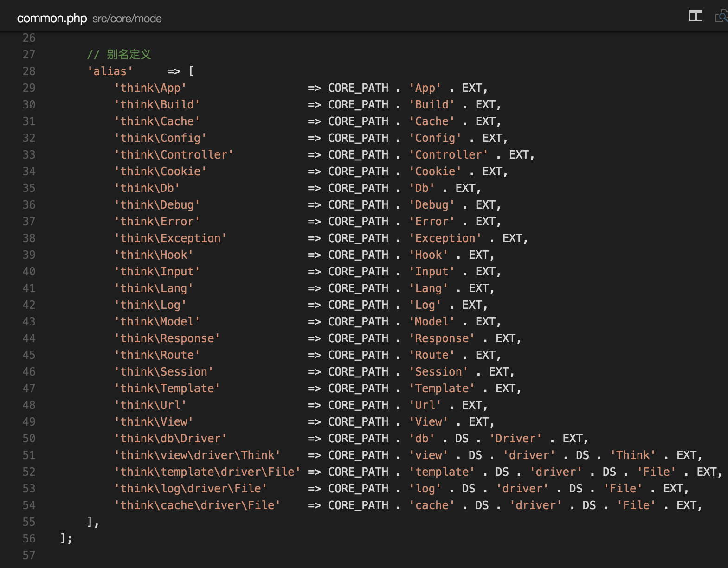Click the 'Exception' value string
Screen dimensions: 728x568
[x=445, y=238]
